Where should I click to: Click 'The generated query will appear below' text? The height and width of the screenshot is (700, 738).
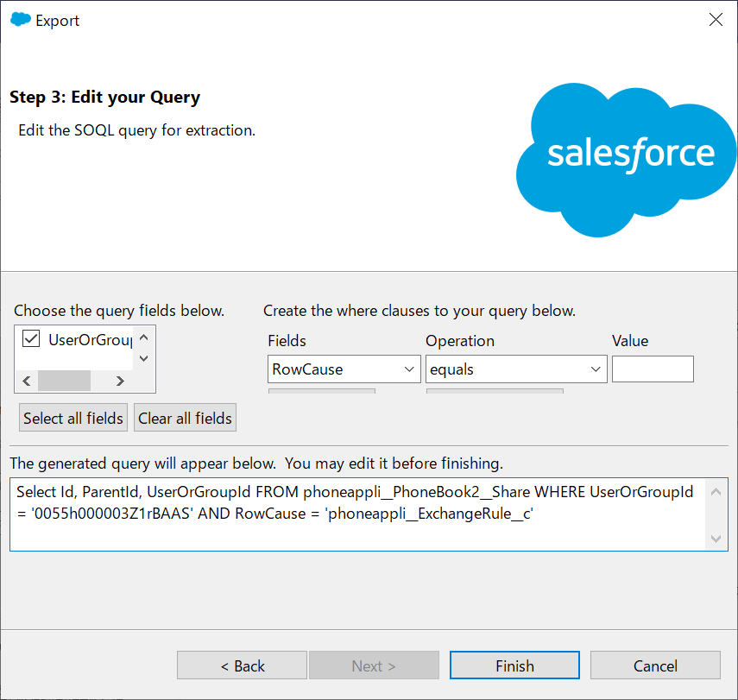point(256,464)
